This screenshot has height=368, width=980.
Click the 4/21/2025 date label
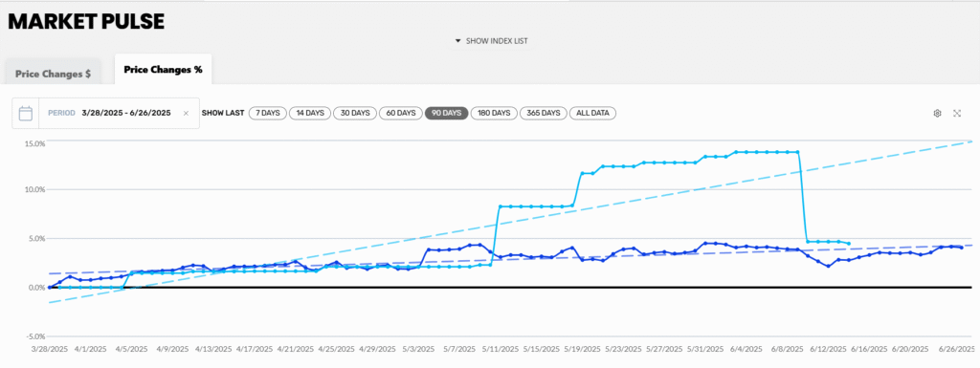click(x=296, y=350)
